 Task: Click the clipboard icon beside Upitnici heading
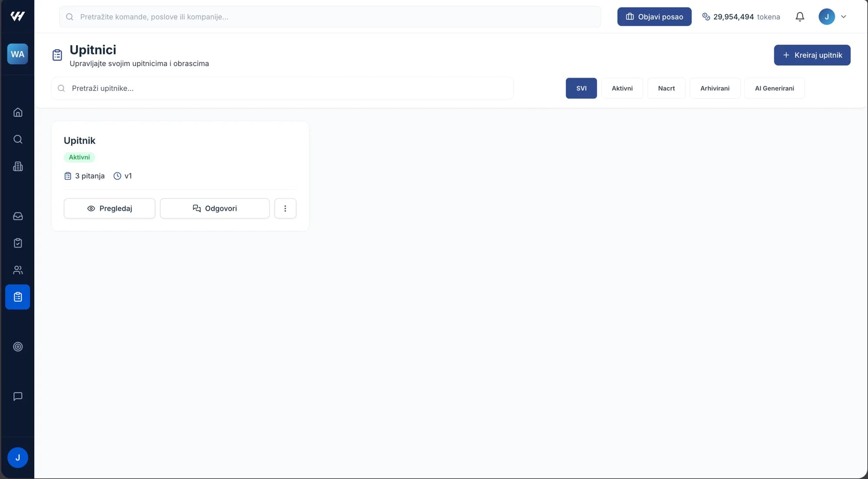(57, 55)
